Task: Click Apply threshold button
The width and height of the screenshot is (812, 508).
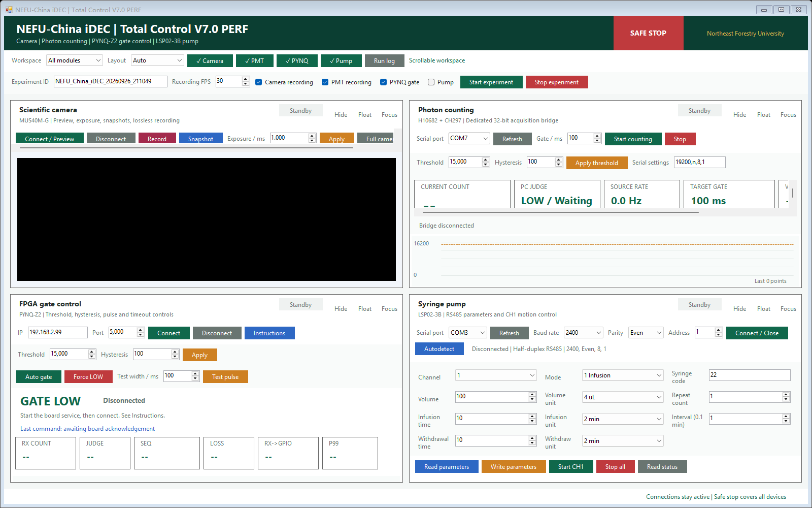Action: (x=597, y=163)
